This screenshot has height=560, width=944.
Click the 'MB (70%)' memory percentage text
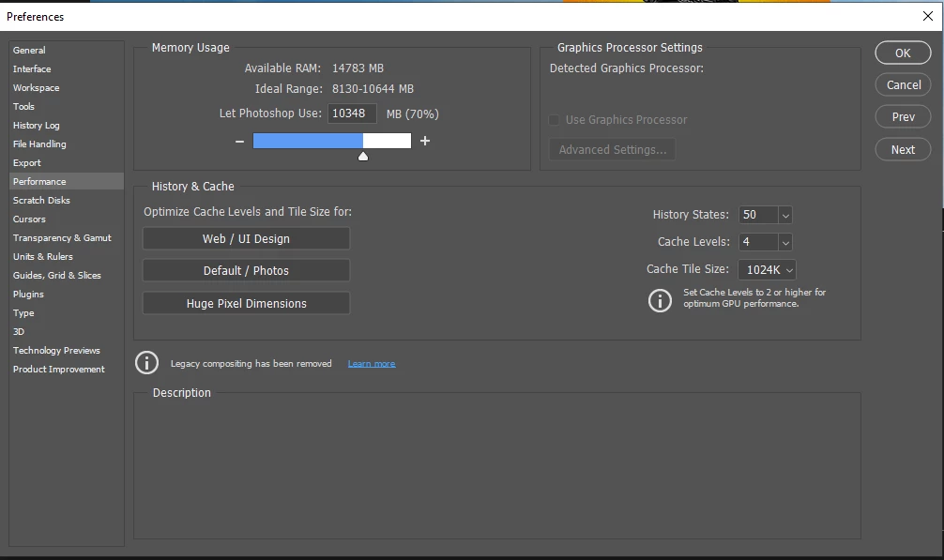coord(412,114)
